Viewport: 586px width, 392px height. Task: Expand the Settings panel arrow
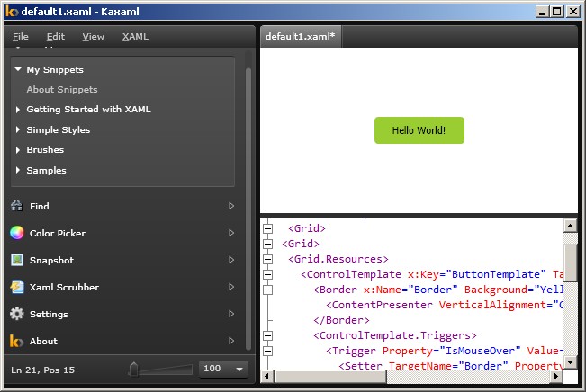(231, 314)
